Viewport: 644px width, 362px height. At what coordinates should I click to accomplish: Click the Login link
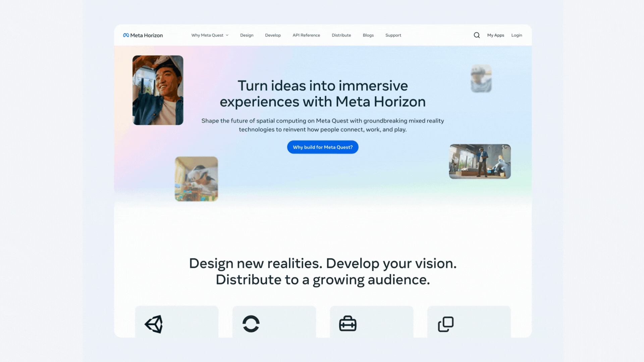pyautogui.click(x=517, y=35)
